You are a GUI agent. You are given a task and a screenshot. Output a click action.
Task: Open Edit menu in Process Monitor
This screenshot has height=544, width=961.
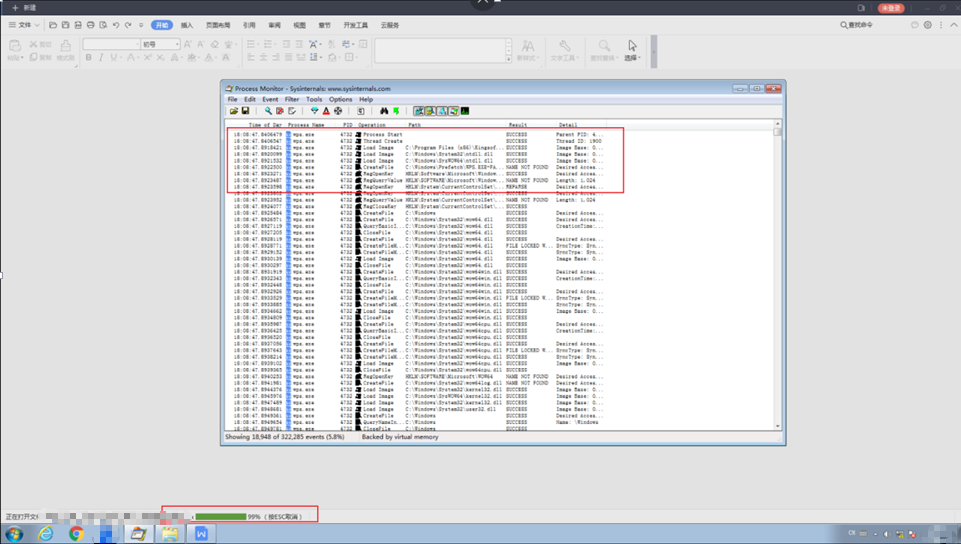(x=250, y=99)
